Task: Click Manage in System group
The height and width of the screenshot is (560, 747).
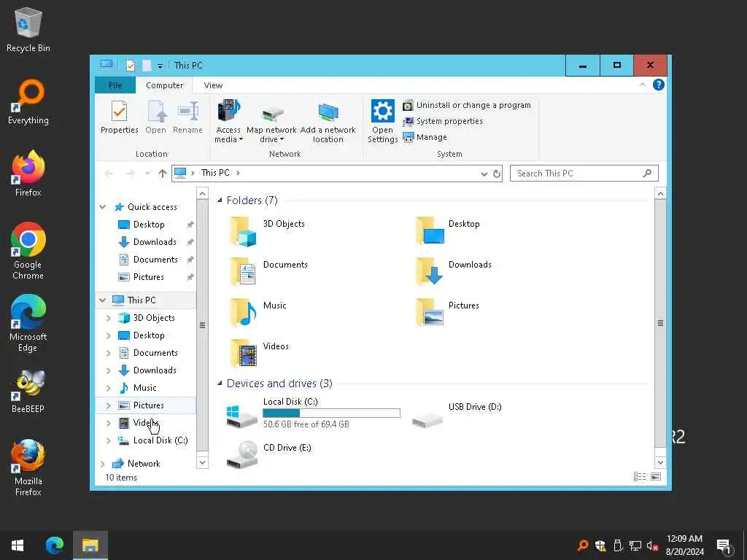Action: point(425,137)
